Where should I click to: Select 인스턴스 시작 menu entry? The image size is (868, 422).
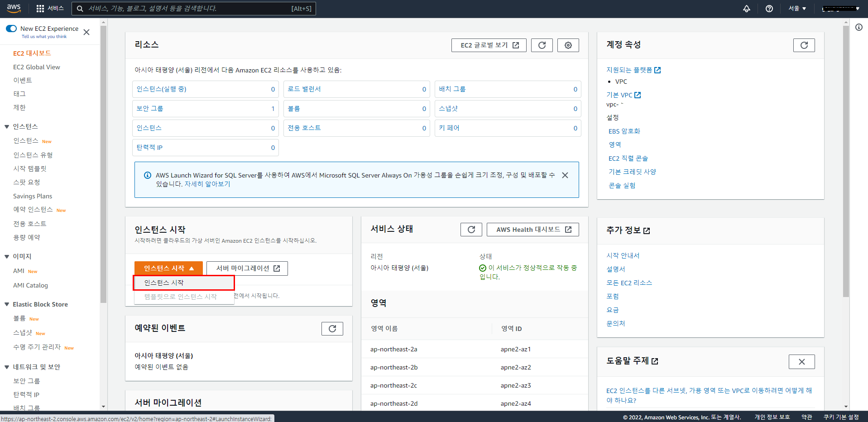(184, 283)
